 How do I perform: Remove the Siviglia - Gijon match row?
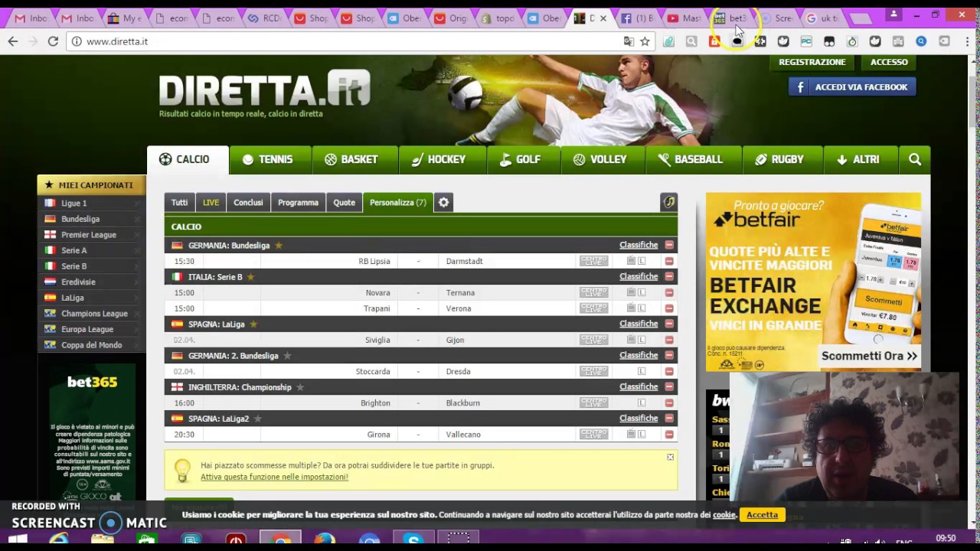669,340
